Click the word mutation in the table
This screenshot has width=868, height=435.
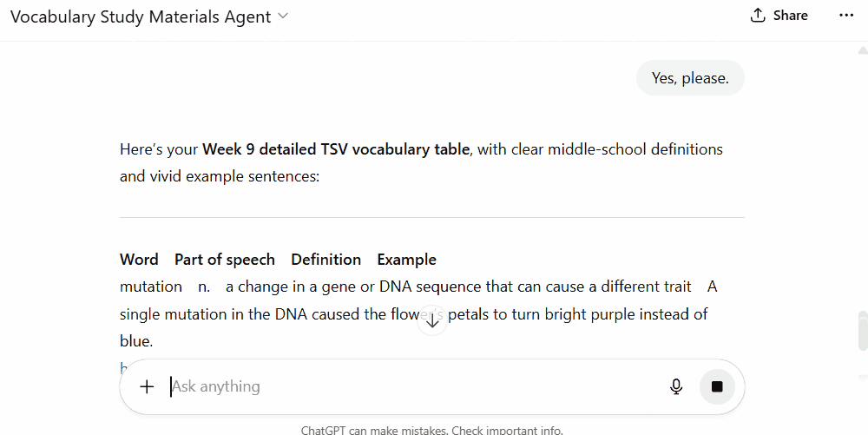click(150, 287)
